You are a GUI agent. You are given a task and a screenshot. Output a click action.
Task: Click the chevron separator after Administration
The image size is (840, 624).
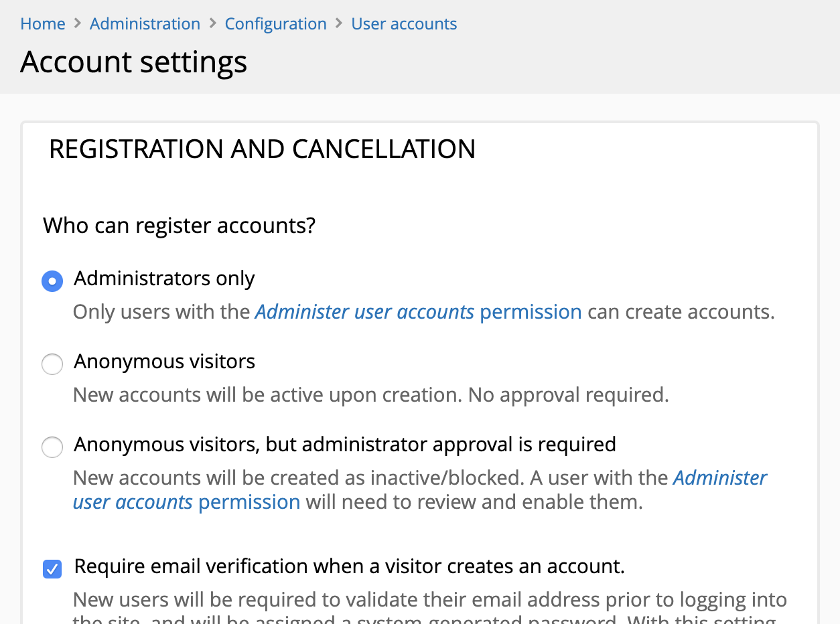tap(212, 23)
